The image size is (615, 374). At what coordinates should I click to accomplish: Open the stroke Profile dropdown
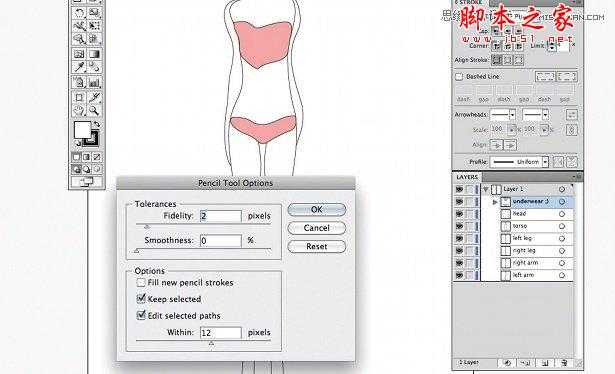[545, 162]
